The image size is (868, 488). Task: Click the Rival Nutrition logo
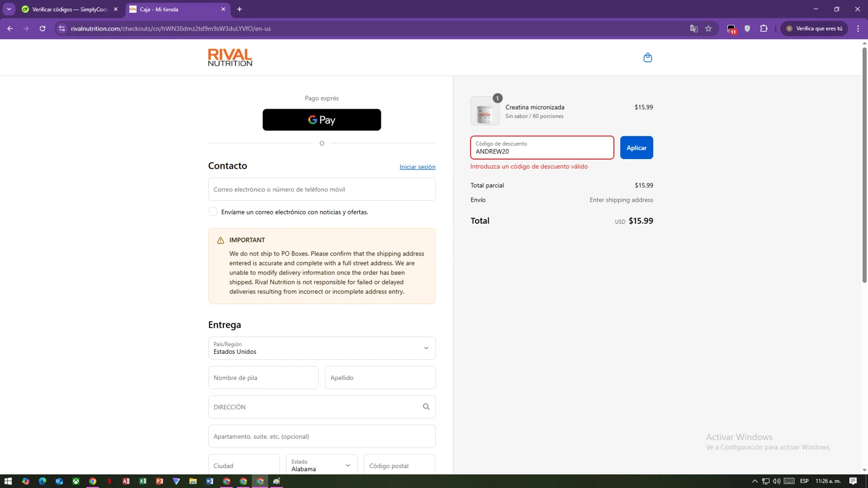point(230,57)
